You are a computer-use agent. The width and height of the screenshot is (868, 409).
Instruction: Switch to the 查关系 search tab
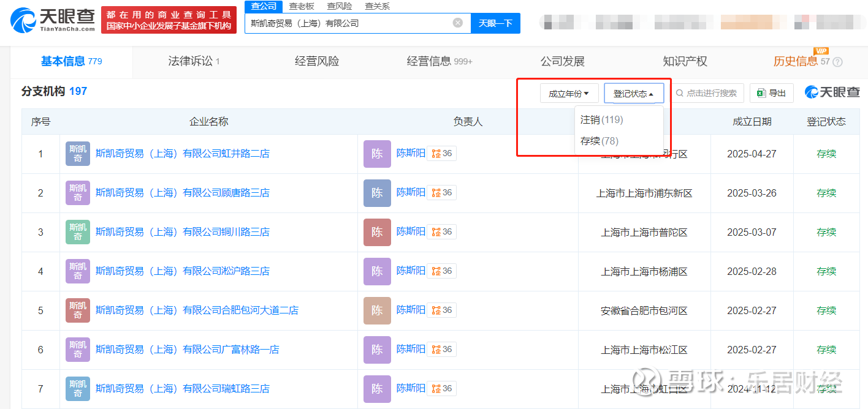click(377, 6)
